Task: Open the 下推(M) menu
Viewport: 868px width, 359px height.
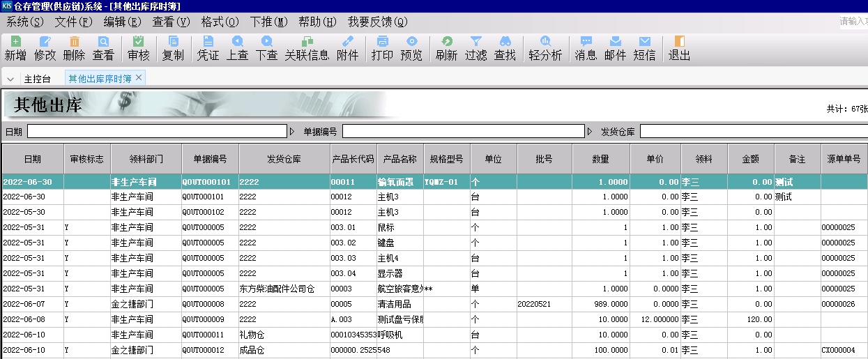Action: (x=268, y=22)
